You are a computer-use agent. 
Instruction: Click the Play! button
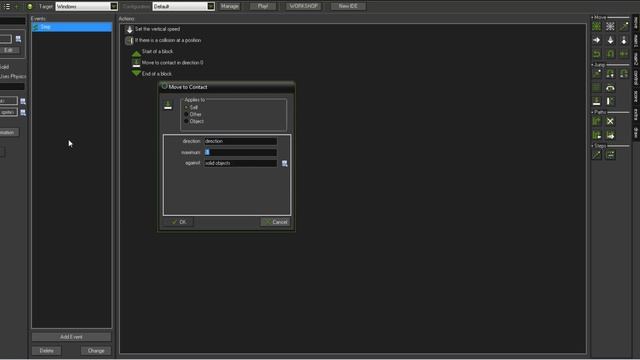[263, 6]
